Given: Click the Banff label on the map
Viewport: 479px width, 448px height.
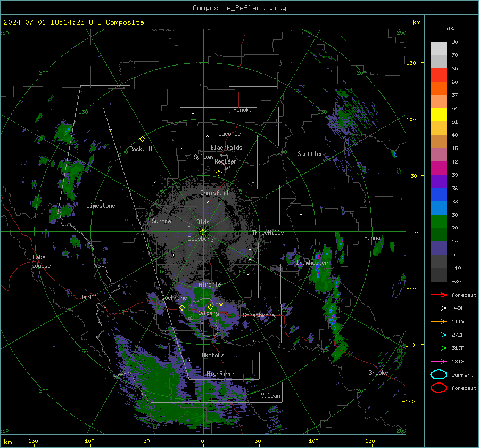Looking at the screenshot, I should click(88, 297).
